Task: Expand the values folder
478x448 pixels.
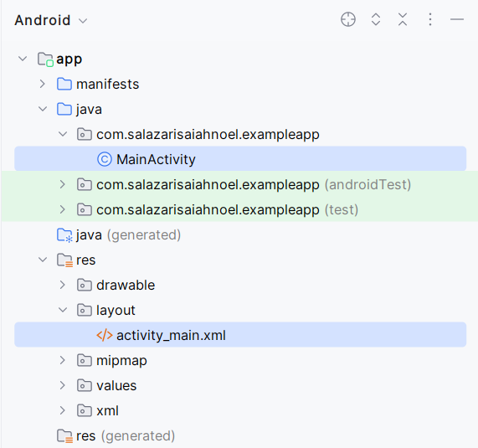Action: 63,385
